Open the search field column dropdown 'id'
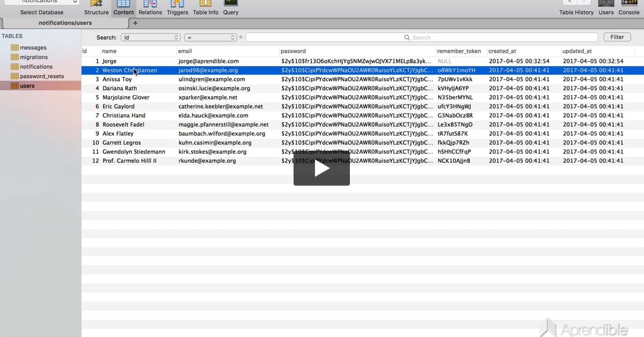Viewport: 644px width, 337px height. (150, 38)
